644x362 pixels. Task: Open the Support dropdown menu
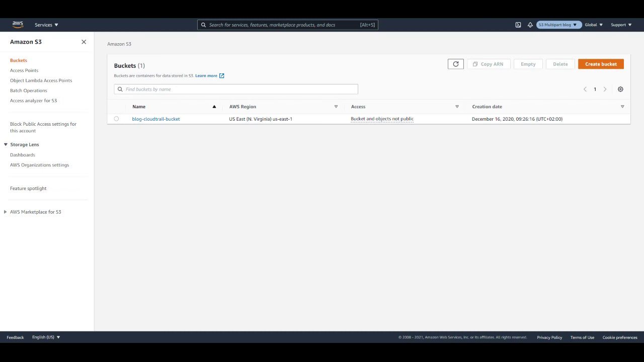click(621, 25)
